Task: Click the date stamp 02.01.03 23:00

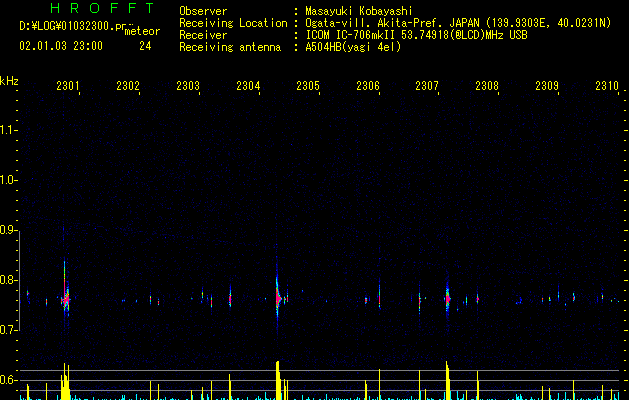Action: click(x=61, y=46)
